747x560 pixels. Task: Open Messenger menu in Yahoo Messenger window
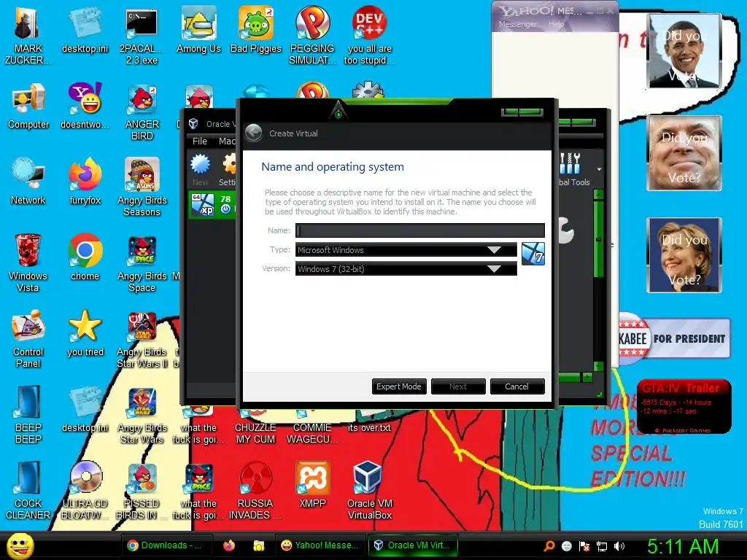tap(517, 24)
